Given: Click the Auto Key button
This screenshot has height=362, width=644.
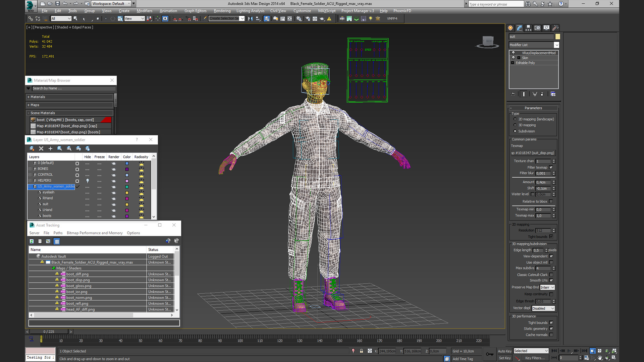Looking at the screenshot, I should point(504,351).
